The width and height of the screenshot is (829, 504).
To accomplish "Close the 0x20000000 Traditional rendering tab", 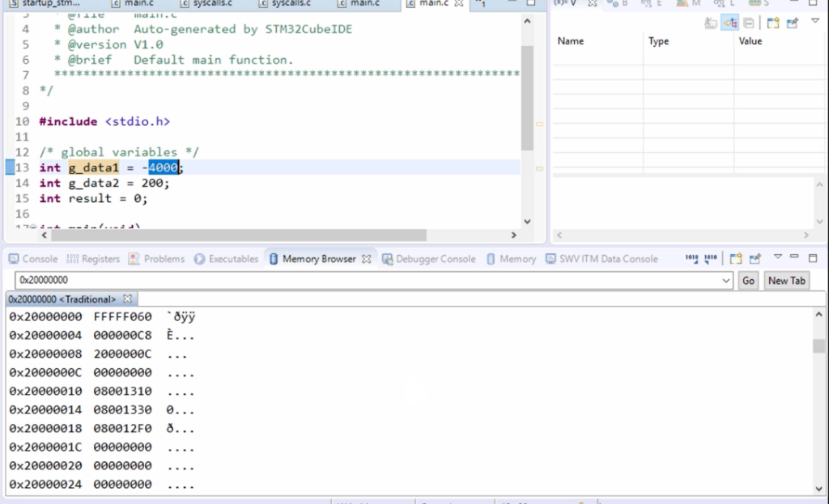I will click(x=127, y=299).
